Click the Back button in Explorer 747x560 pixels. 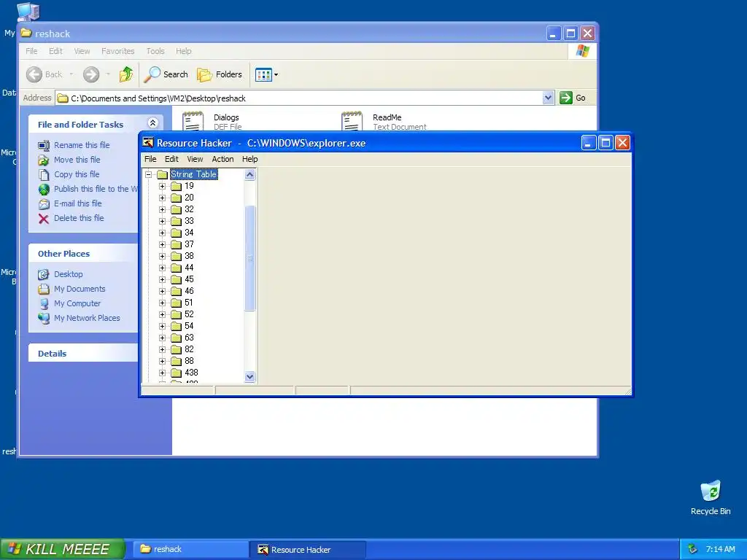[x=44, y=74]
